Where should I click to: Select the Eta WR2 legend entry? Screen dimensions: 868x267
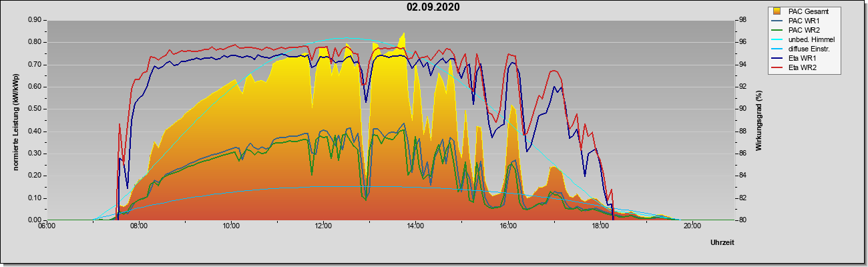click(x=798, y=67)
